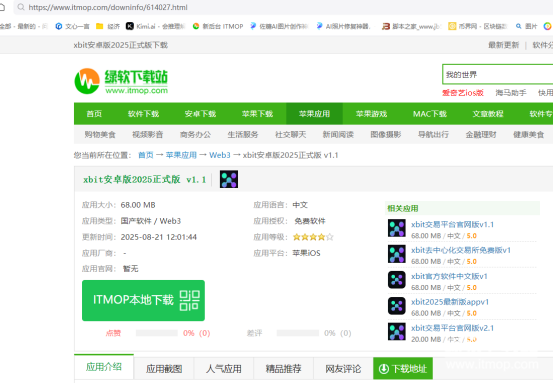Open the 购物美食 category

(100, 134)
